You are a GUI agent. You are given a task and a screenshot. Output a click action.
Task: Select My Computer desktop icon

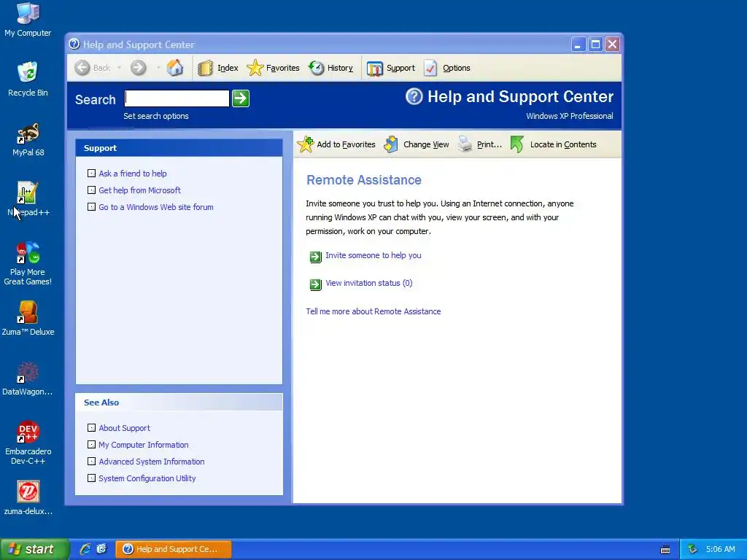(28, 20)
